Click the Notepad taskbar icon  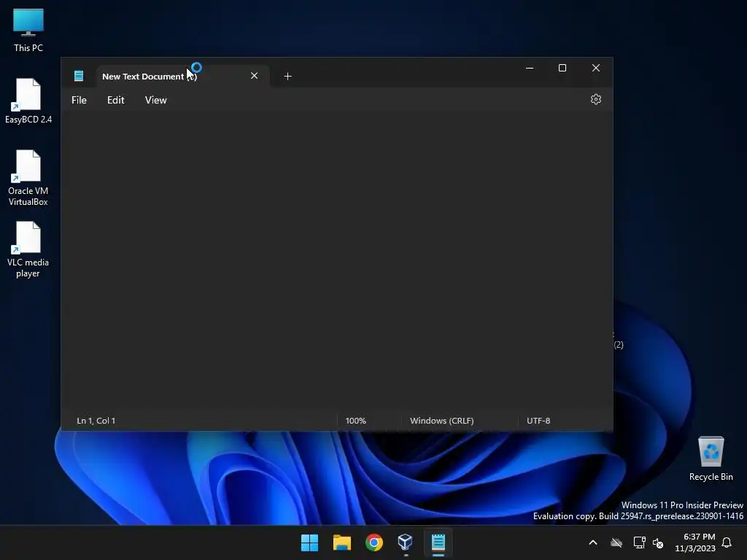click(x=438, y=542)
